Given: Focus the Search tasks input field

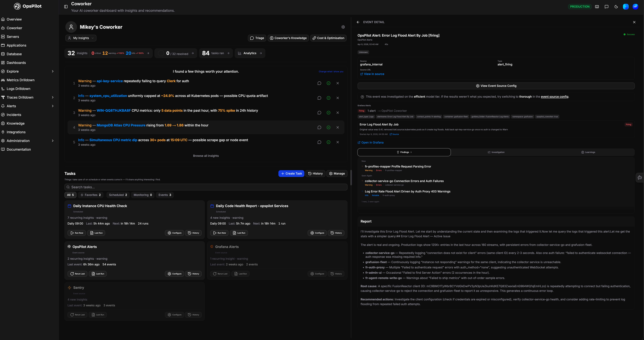Looking at the screenshot, I should [x=206, y=187].
